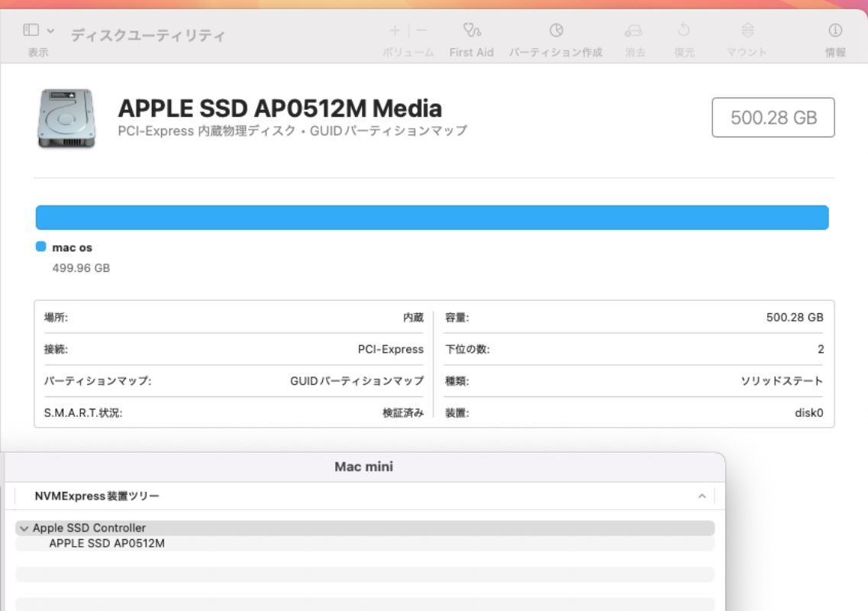Open the partition creation pie icon
Viewport: 868px width, 611px height.
tap(557, 30)
